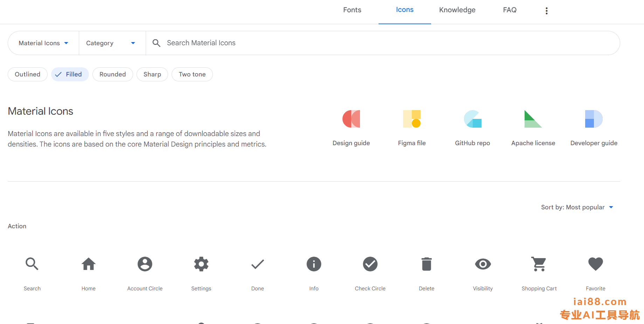This screenshot has height=324, width=644.
Task: Open the Knowledge tab
Action: pyautogui.click(x=457, y=10)
